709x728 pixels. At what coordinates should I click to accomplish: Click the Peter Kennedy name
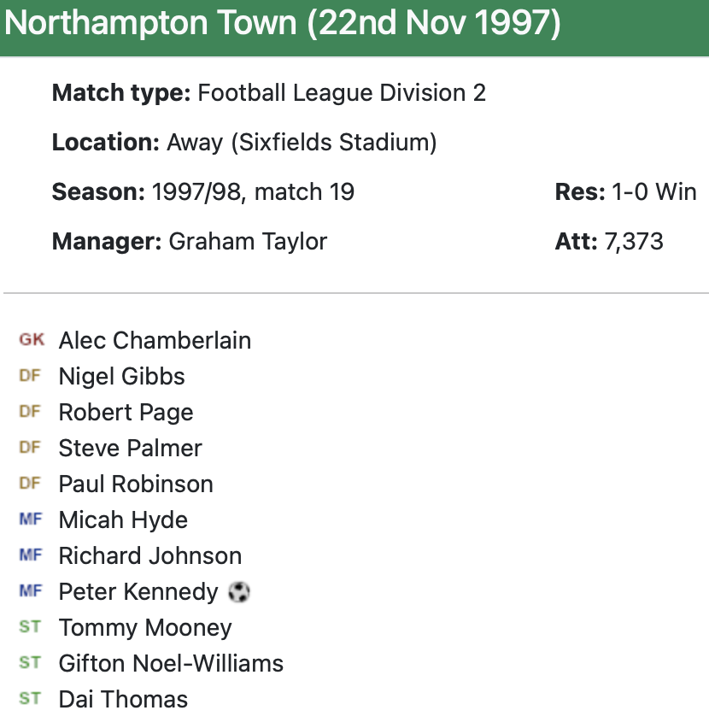tap(138, 591)
